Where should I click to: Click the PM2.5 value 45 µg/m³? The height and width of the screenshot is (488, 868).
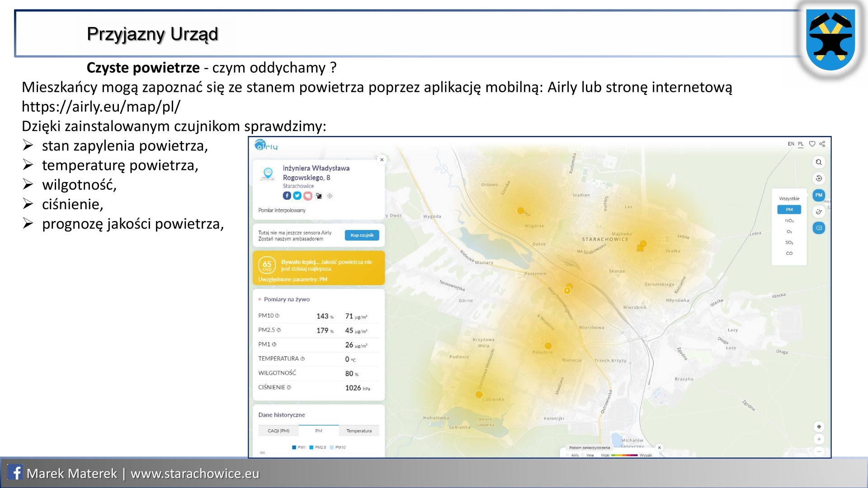(x=356, y=331)
